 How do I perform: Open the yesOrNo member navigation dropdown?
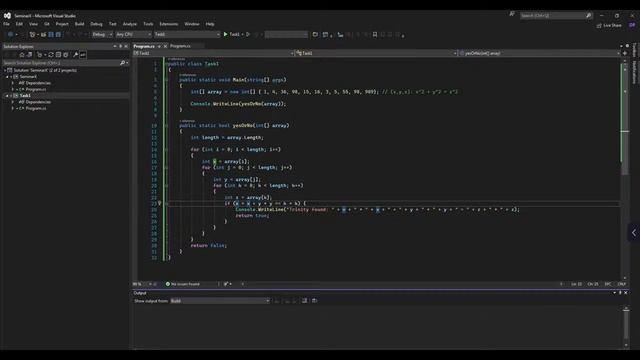tap(539, 53)
